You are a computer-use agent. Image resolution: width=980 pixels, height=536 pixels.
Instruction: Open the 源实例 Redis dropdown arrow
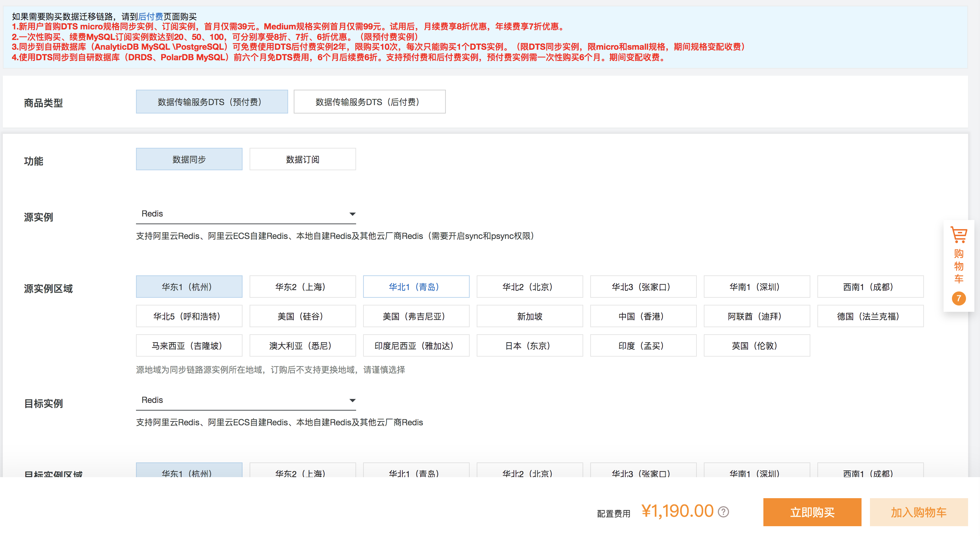(x=352, y=214)
